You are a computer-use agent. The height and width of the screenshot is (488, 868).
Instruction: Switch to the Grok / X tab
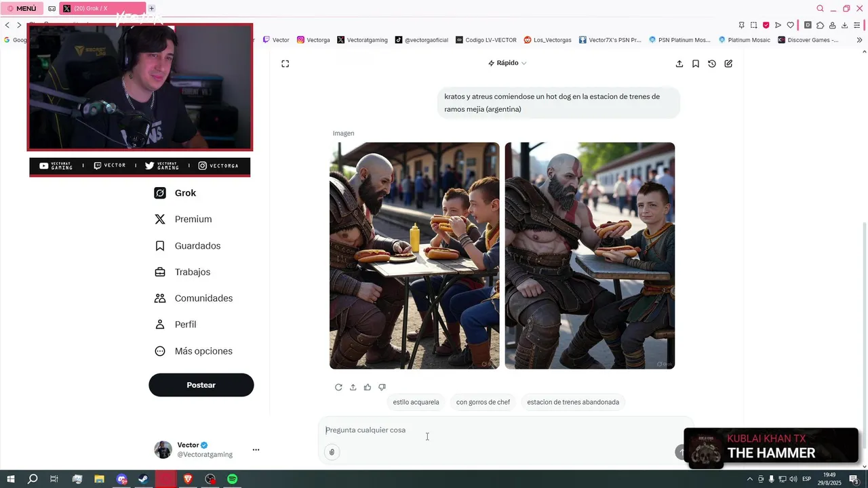point(102,8)
